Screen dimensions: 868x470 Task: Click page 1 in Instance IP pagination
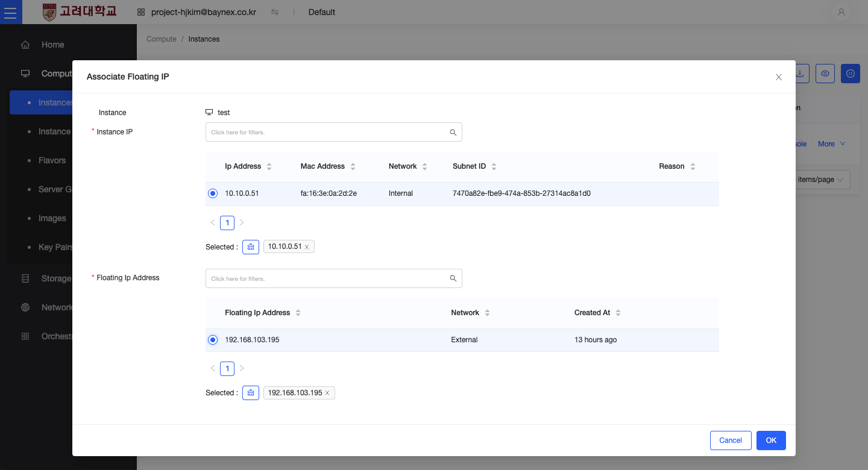[x=227, y=222]
